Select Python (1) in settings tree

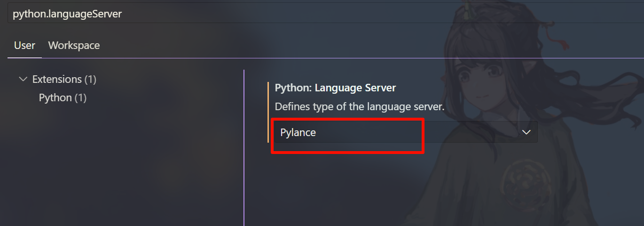tap(63, 98)
